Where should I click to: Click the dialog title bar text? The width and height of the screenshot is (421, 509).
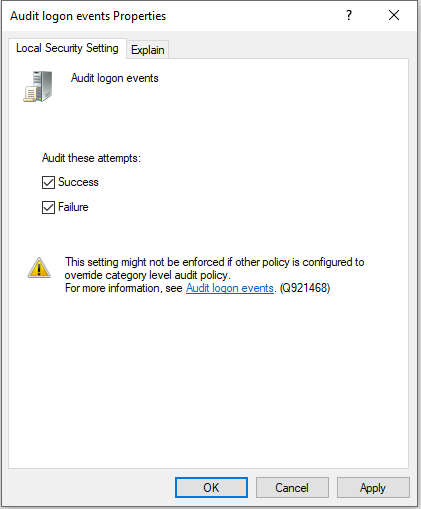click(88, 16)
